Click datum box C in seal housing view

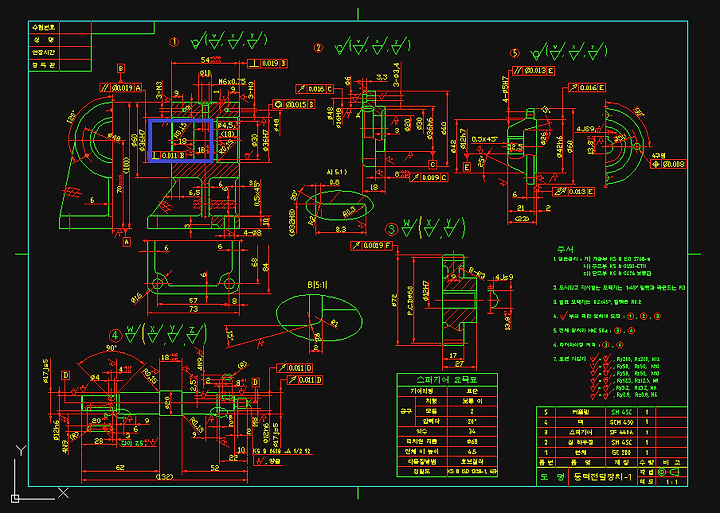click(x=433, y=164)
